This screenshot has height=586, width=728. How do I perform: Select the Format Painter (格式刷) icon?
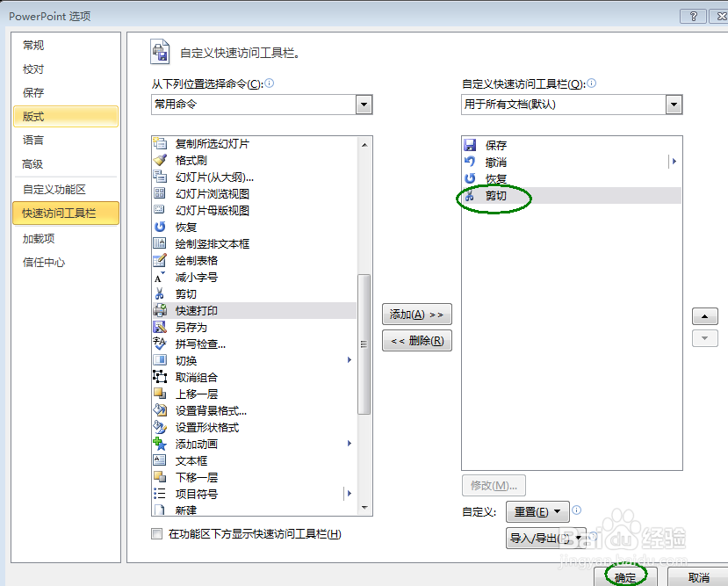coord(160,160)
